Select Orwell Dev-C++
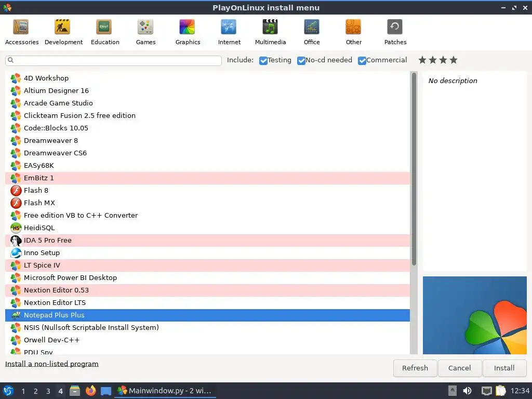This screenshot has width=532, height=399. tap(207, 340)
